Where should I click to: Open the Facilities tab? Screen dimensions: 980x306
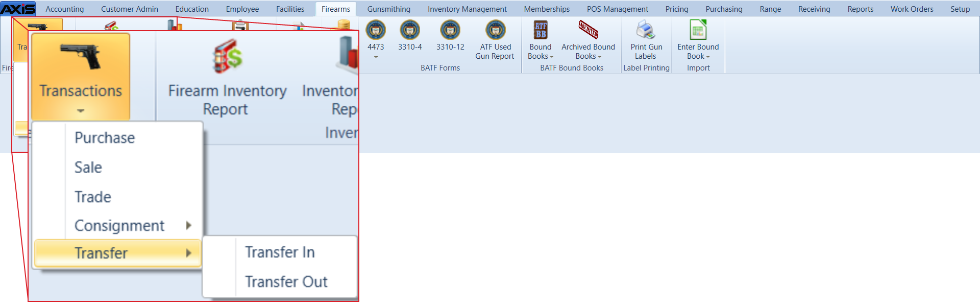(290, 9)
